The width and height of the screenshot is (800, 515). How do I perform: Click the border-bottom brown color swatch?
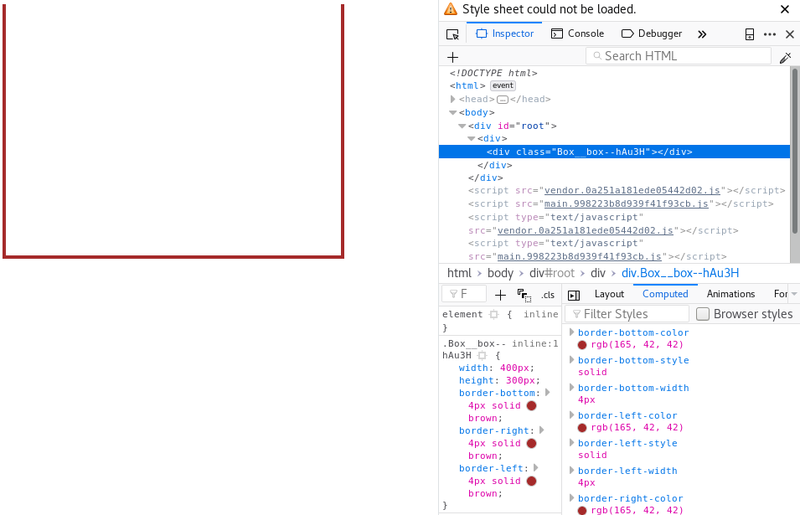[x=531, y=406]
